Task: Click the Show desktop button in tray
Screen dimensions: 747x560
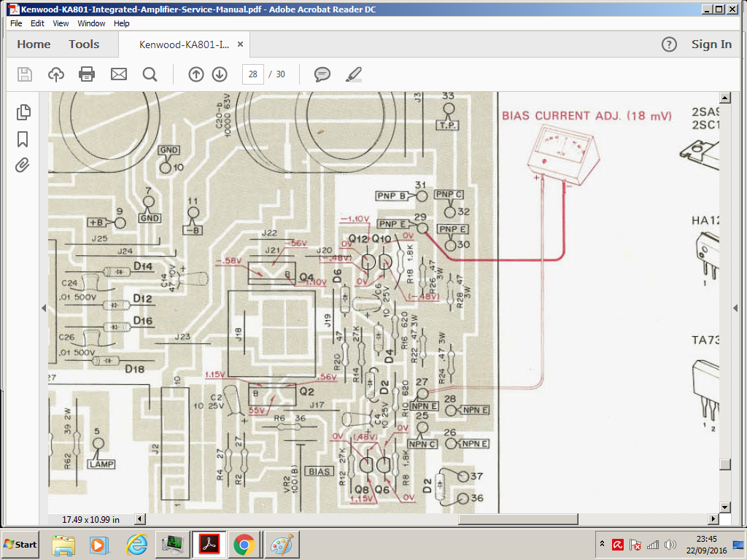Action: coord(740,545)
